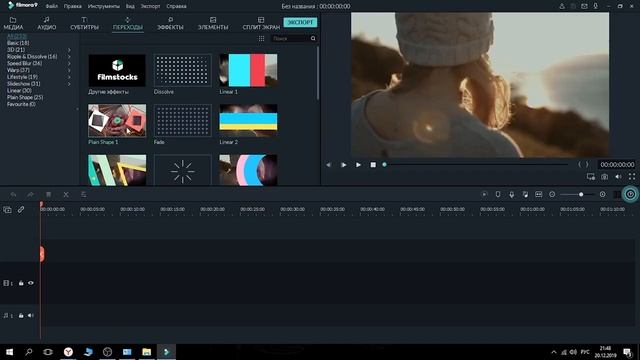Open the Аудио tab
The image size is (640, 360).
pos(47,23)
